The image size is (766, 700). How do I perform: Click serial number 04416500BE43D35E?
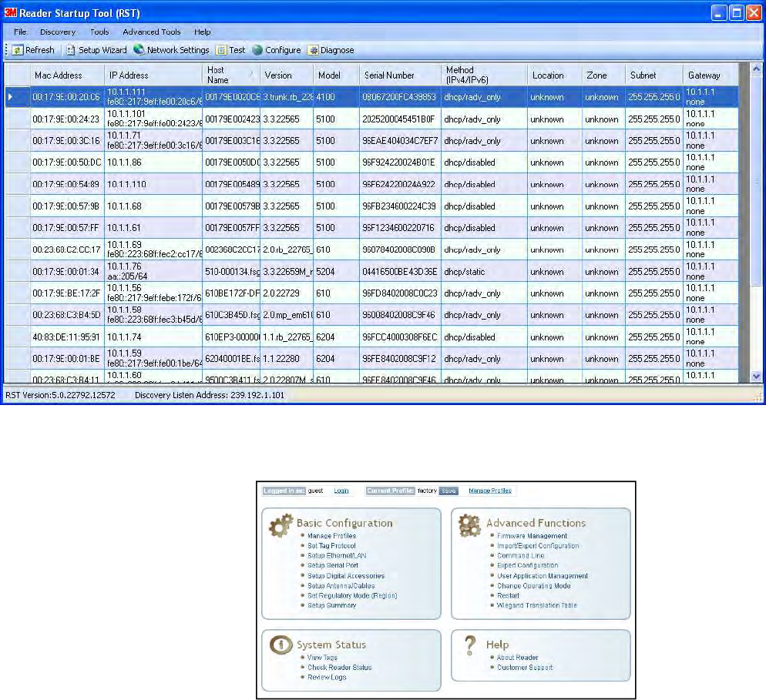click(x=400, y=272)
